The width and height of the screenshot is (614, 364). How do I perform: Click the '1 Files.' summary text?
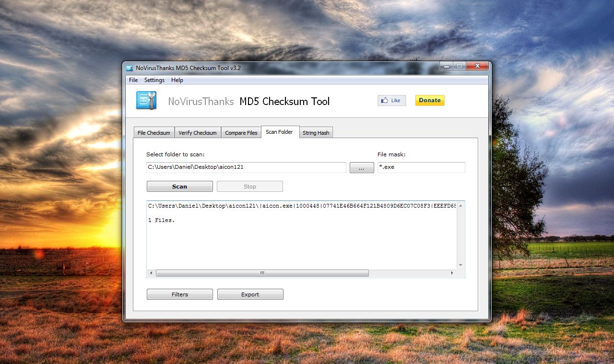(x=162, y=221)
